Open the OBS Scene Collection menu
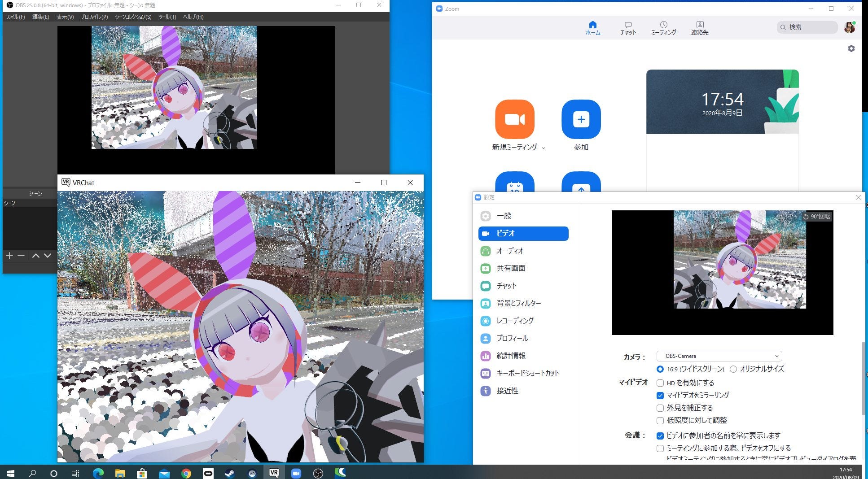Viewport: 868px width, 479px height. pos(133,17)
